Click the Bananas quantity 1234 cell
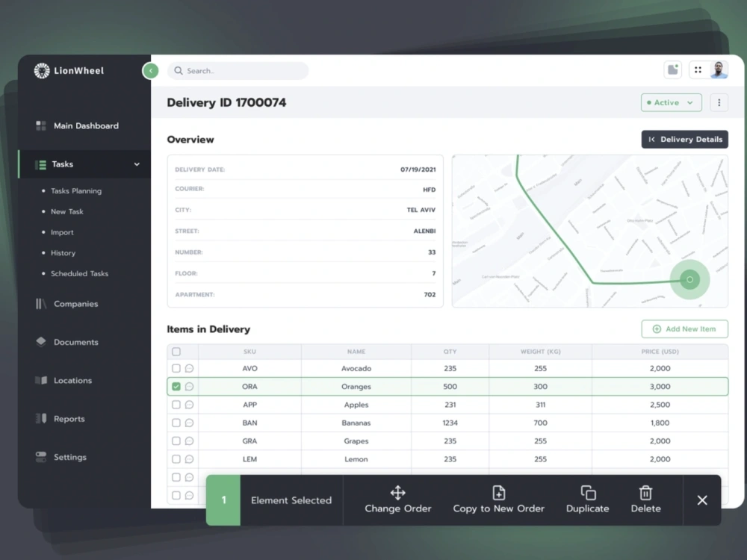 point(450,423)
